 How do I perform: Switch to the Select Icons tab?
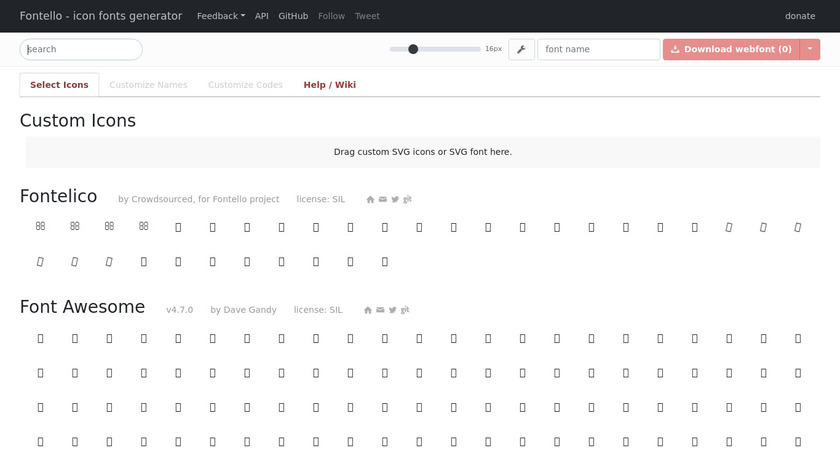(x=59, y=85)
